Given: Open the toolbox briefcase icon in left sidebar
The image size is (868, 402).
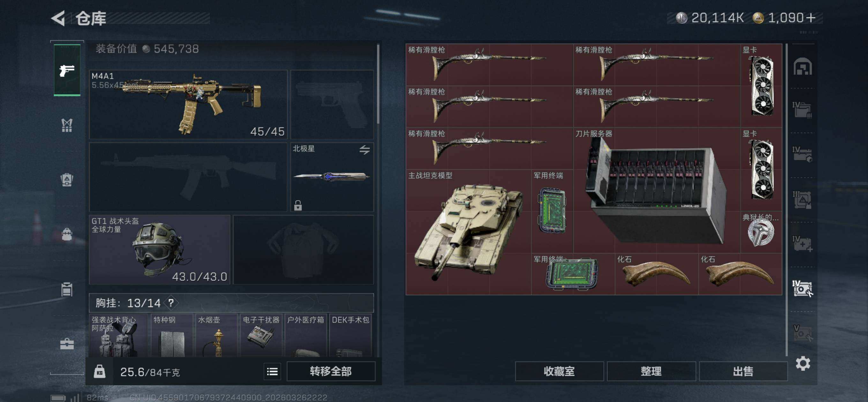Looking at the screenshot, I should point(67,344).
